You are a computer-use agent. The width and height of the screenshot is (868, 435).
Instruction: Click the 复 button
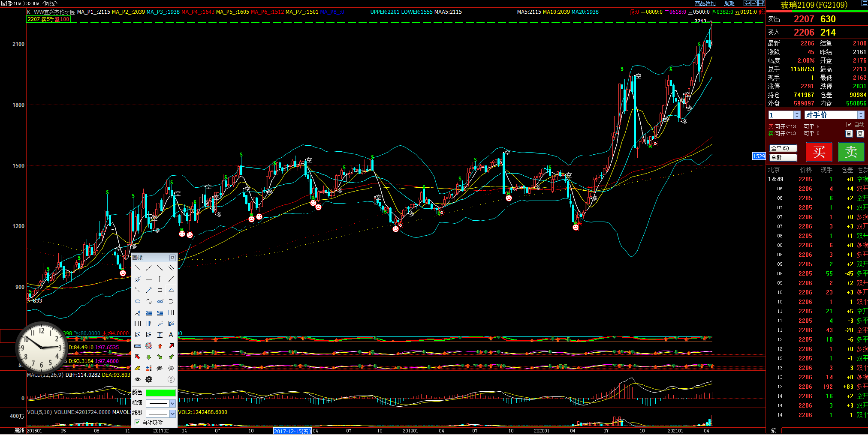tap(860, 134)
